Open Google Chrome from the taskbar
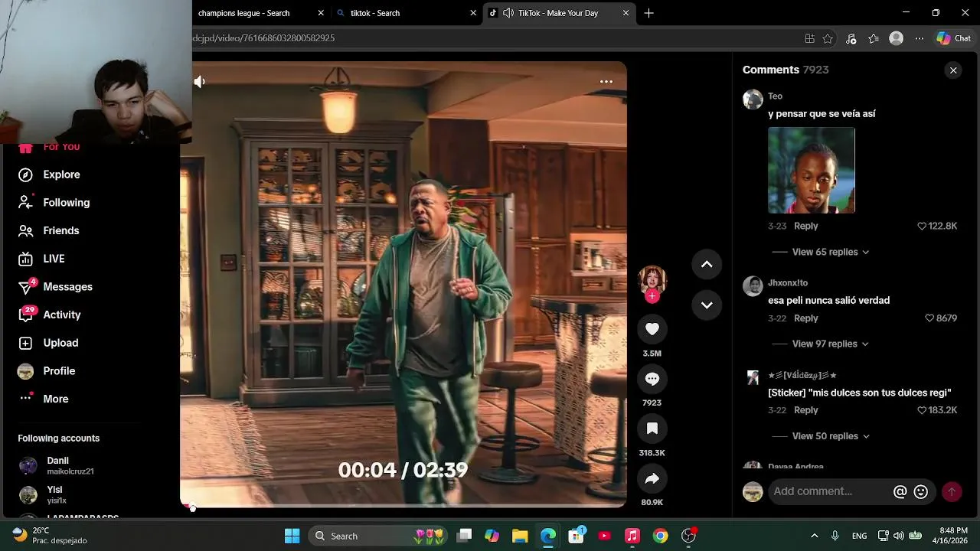Viewport: 980px width, 551px height. (660, 536)
